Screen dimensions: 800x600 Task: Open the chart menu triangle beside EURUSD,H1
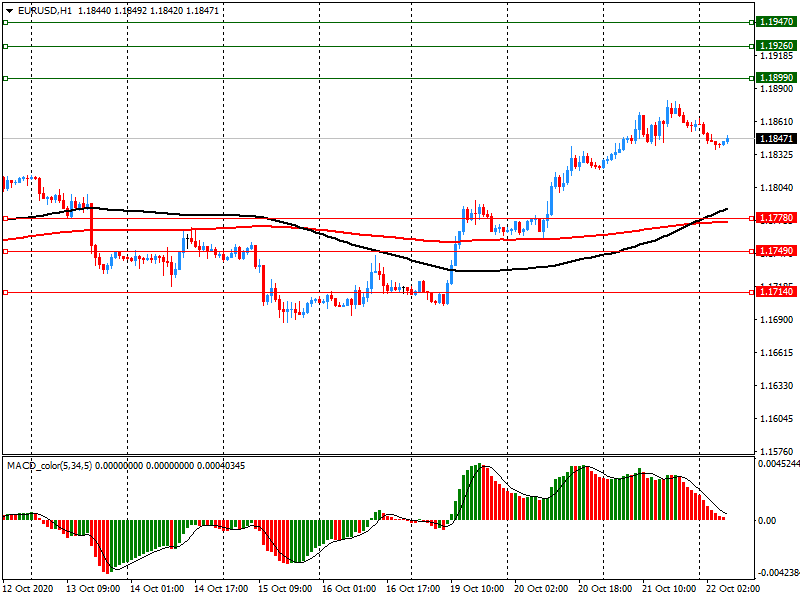[x=10, y=10]
